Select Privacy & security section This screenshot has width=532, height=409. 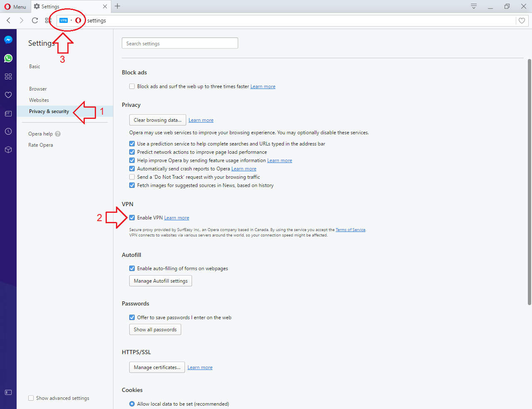(x=49, y=111)
